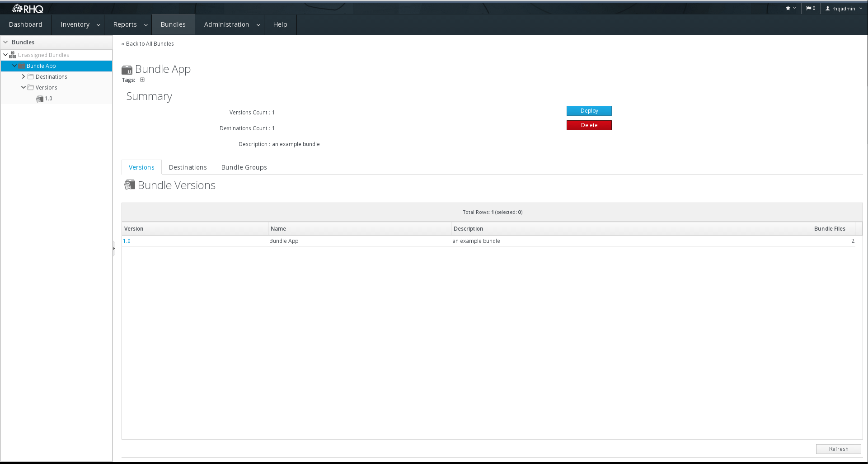Select Bundle App in the tree
Viewport: 868px width, 464px height.
41,66
